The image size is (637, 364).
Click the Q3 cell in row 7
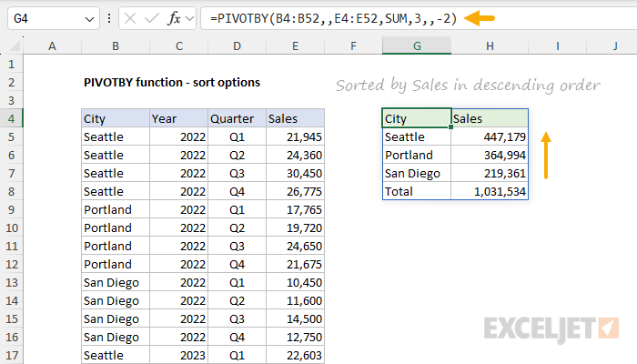tap(237, 174)
